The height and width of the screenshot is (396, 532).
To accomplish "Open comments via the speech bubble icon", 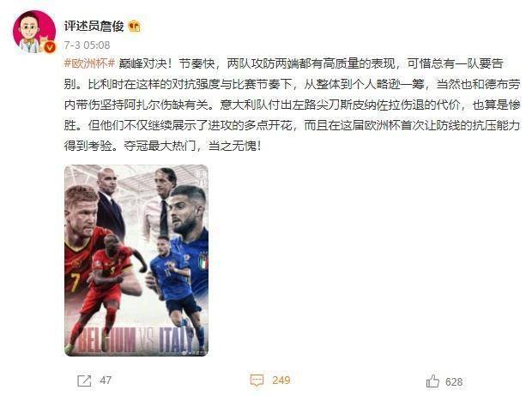I will click(257, 381).
